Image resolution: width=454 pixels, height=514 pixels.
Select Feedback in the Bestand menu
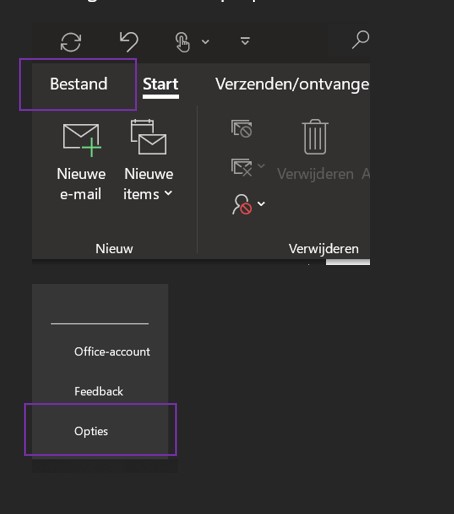pos(99,391)
